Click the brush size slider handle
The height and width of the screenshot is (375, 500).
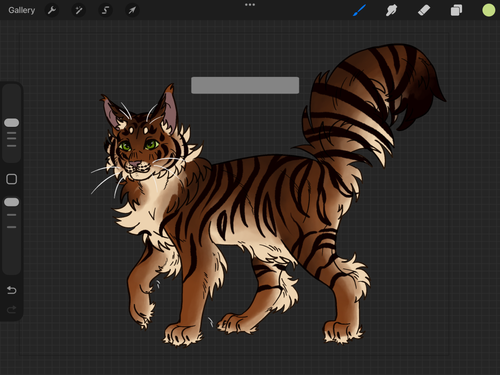coord(12,123)
